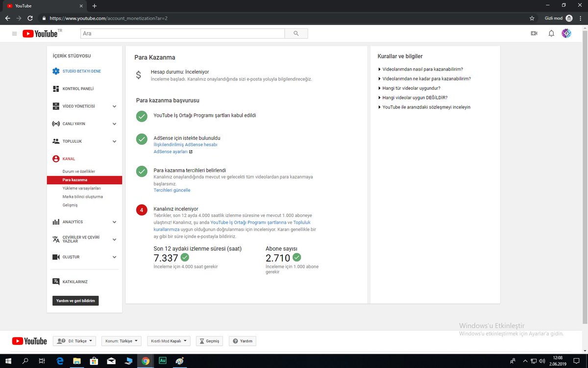Click the footer YouTube logo

[29, 341]
